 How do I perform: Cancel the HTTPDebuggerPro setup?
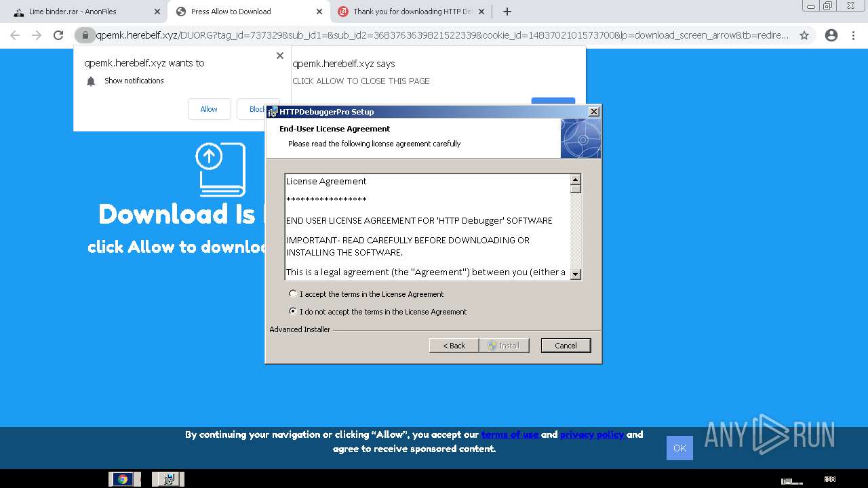[x=566, y=346]
